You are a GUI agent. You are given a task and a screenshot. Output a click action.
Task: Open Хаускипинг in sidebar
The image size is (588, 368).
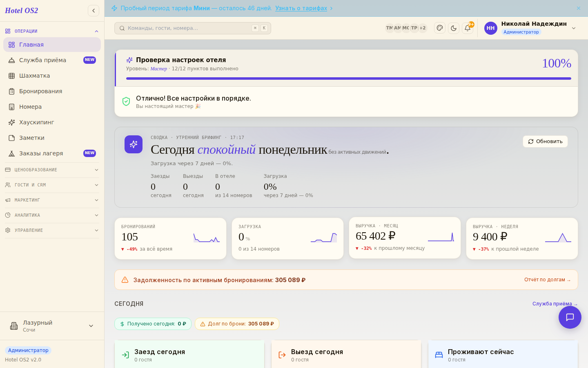pos(52,122)
